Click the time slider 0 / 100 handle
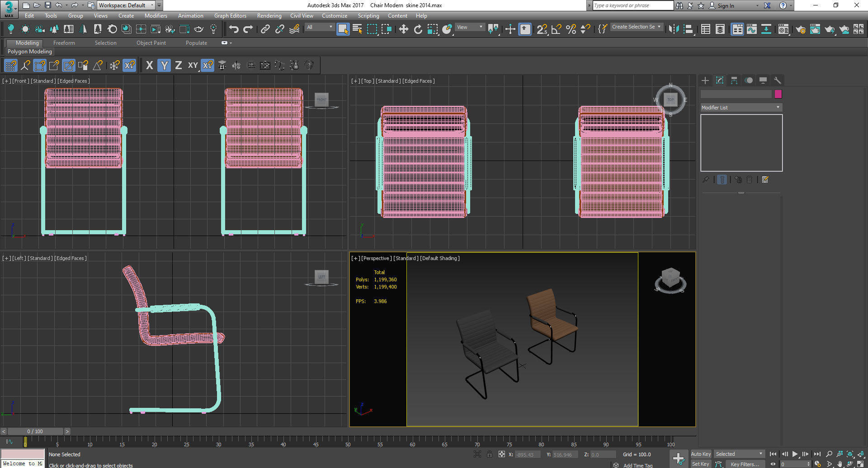868x468 pixels. (35, 431)
